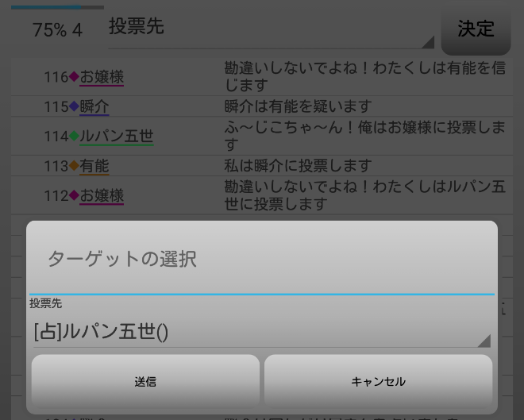Open the [占]ルパン五世() target dropdown

(262, 332)
